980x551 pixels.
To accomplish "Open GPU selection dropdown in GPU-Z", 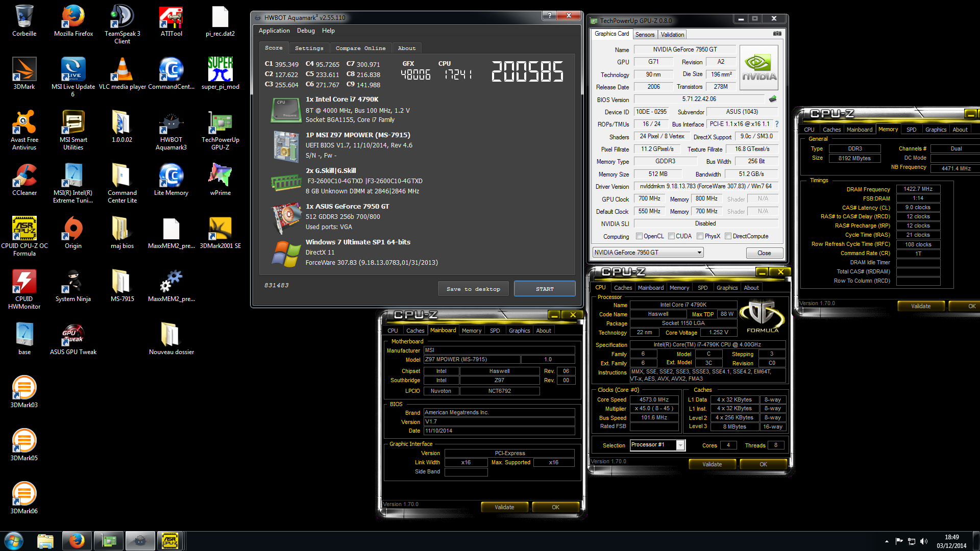I will [x=648, y=253].
